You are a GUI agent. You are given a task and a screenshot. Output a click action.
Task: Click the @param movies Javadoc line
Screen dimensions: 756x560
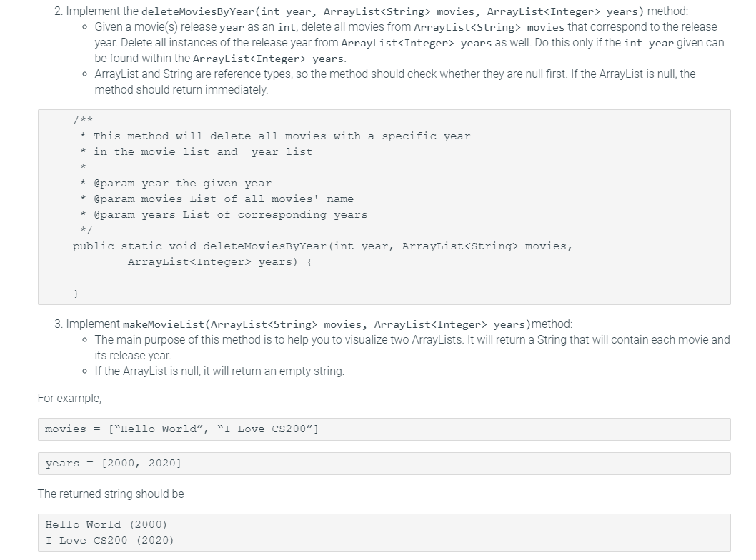tap(217, 199)
